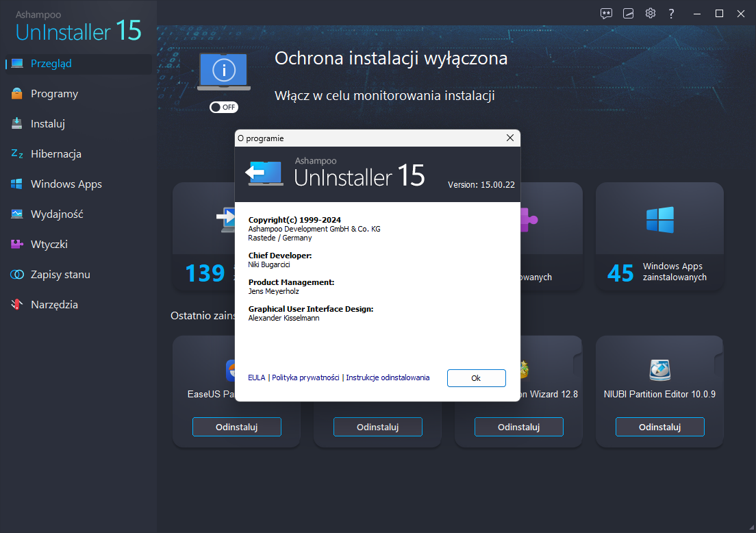Click the Instaluj download icon
This screenshot has width=756, height=533.
coord(17,123)
